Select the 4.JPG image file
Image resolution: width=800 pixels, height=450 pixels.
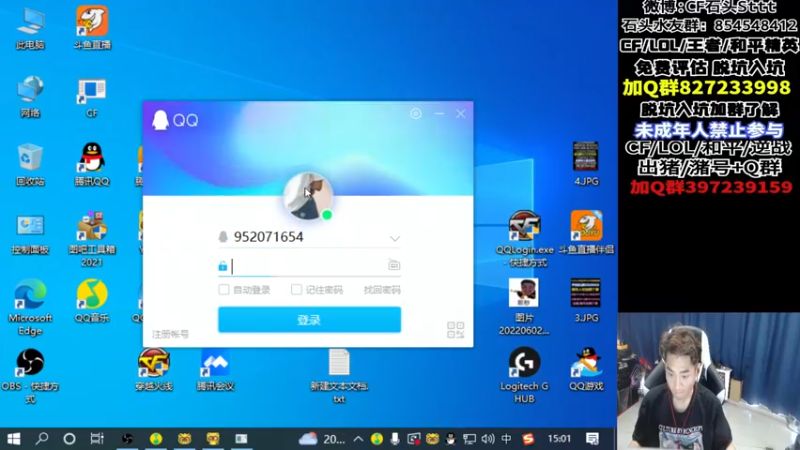586,164
